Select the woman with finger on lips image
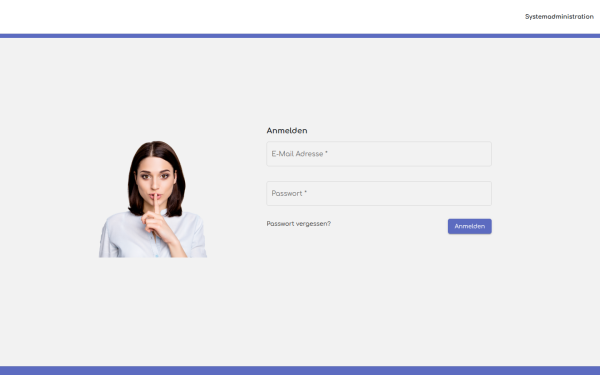 [153, 199]
